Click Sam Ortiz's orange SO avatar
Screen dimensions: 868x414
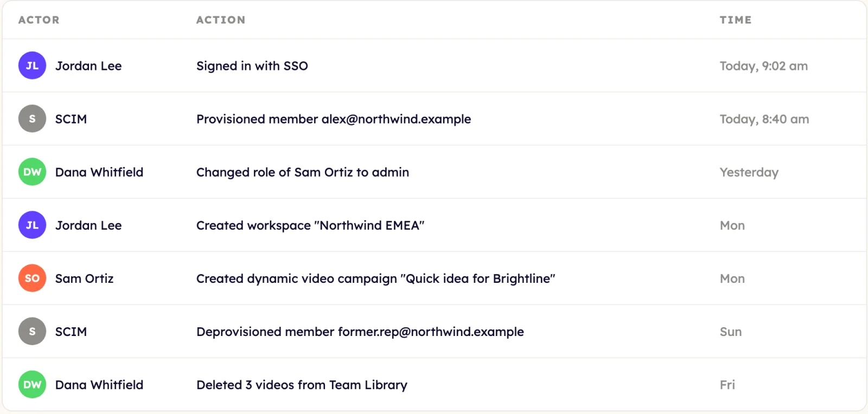(x=32, y=278)
